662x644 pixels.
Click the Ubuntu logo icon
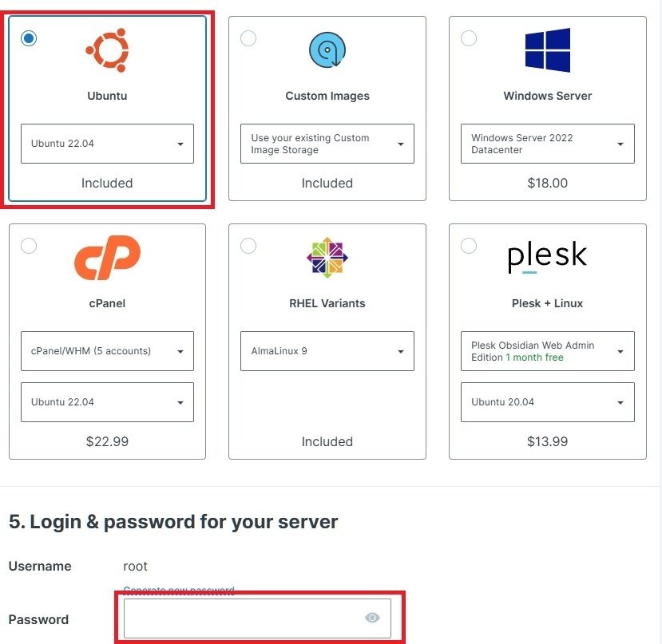click(x=108, y=49)
